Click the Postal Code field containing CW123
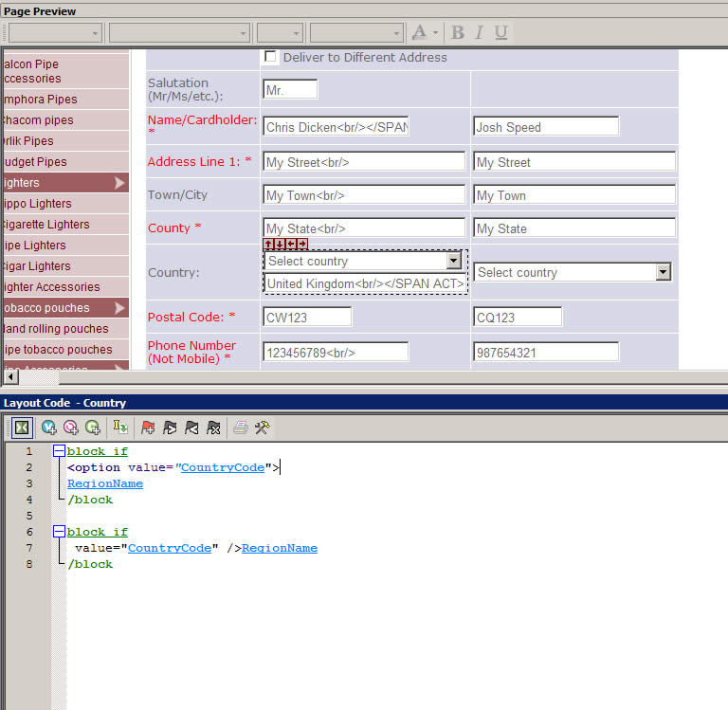This screenshot has width=728, height=710. [x=307, y=317]
